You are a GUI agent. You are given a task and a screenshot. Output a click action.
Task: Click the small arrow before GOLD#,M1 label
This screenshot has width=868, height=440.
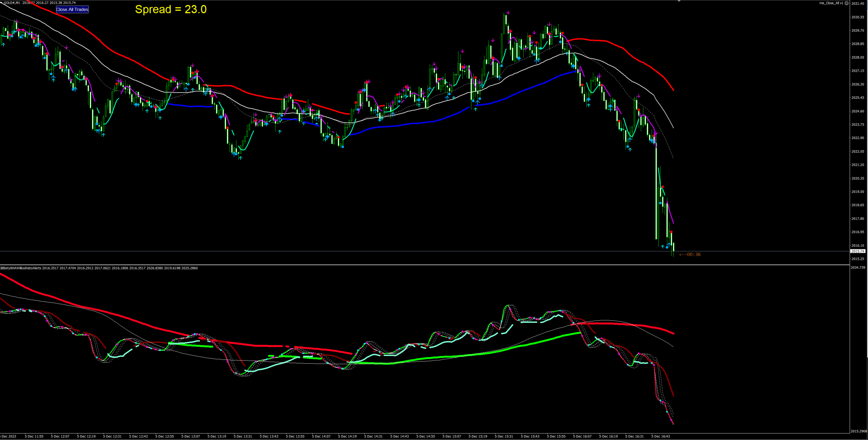[x=1, y=2]
